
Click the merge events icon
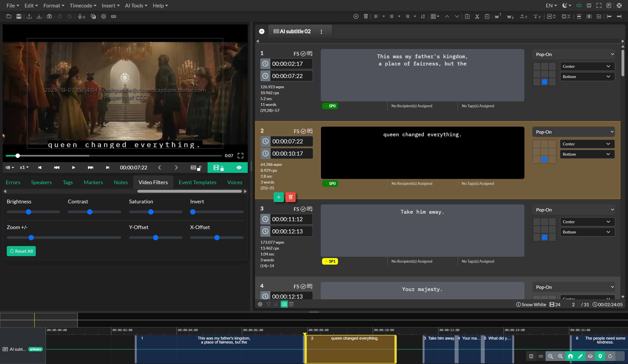click(566, 16)
